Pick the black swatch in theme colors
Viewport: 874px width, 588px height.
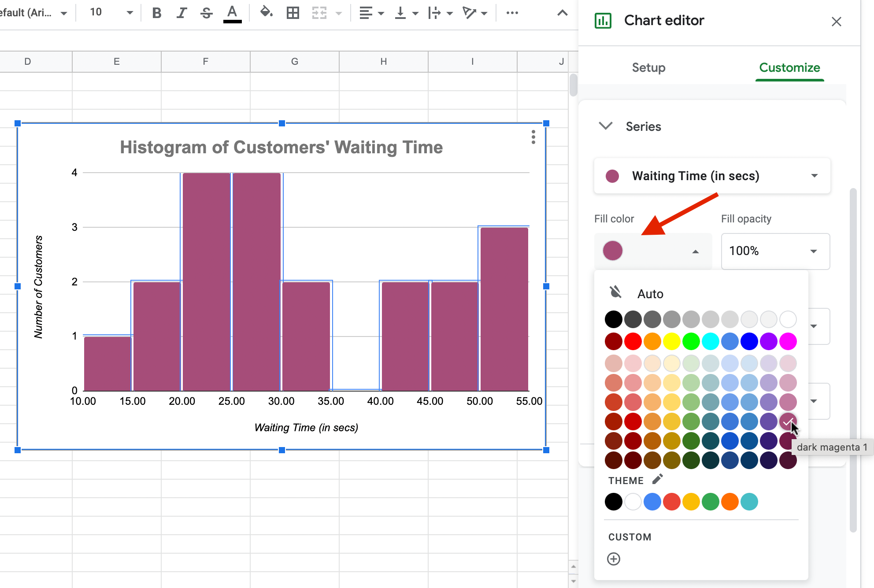tap(613, 502)
